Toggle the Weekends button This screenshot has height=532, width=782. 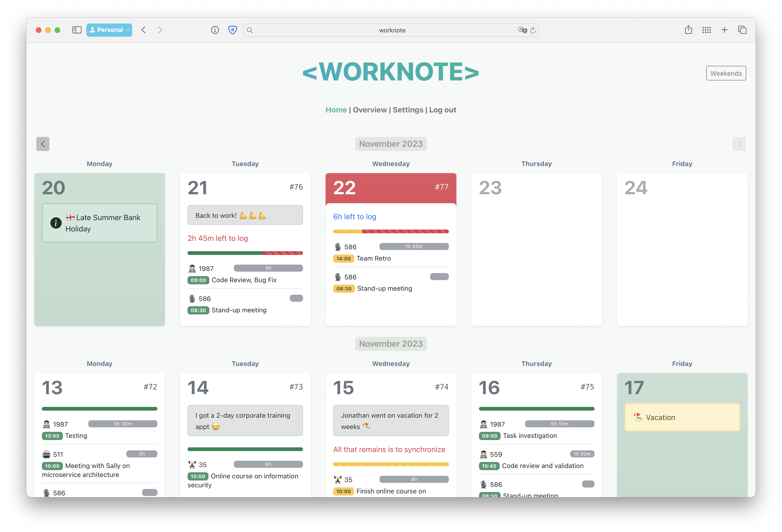click(x=726, y=73)
